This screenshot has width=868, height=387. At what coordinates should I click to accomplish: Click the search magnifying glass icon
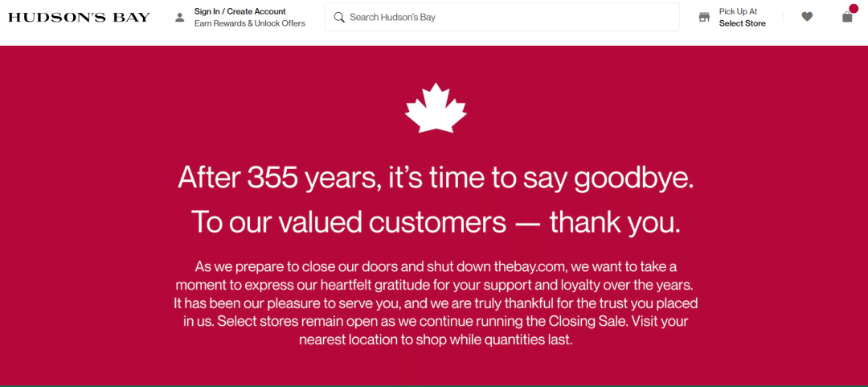point(339,17)
